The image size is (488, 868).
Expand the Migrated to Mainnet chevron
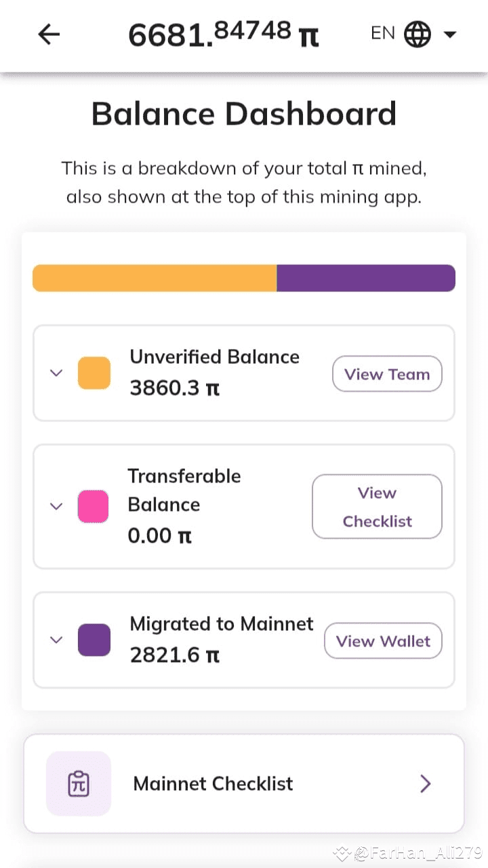click(x=57, y=640)
